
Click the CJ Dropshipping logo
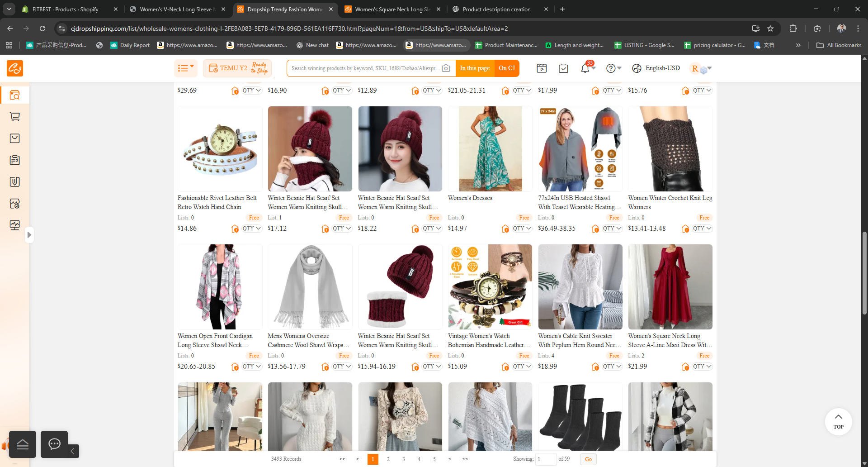pyautogui.click(x=15, y=68)
